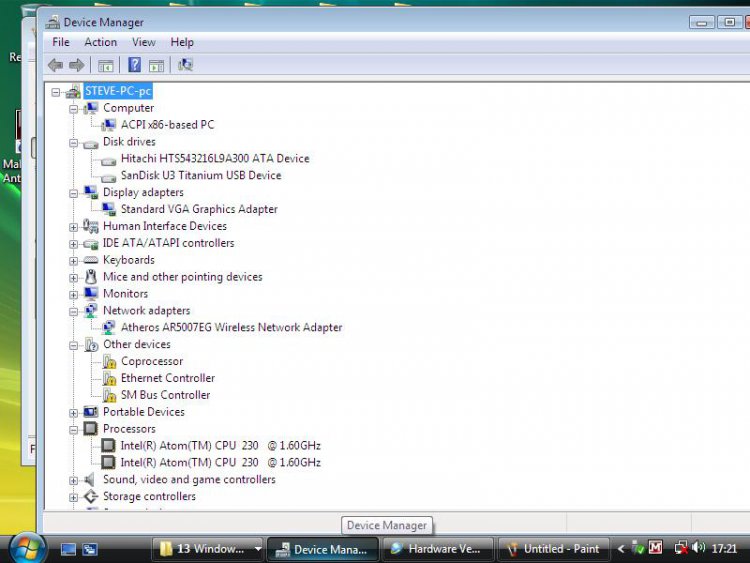Click the Storage controllers icon

[x=90, y=497]
